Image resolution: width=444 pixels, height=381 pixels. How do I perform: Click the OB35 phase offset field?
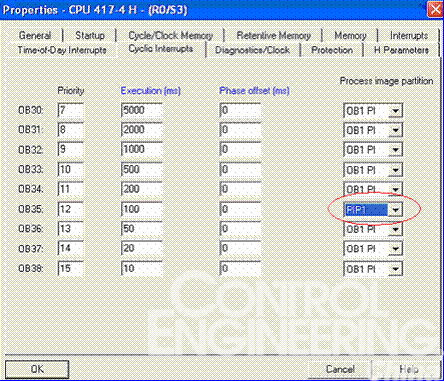240,209
